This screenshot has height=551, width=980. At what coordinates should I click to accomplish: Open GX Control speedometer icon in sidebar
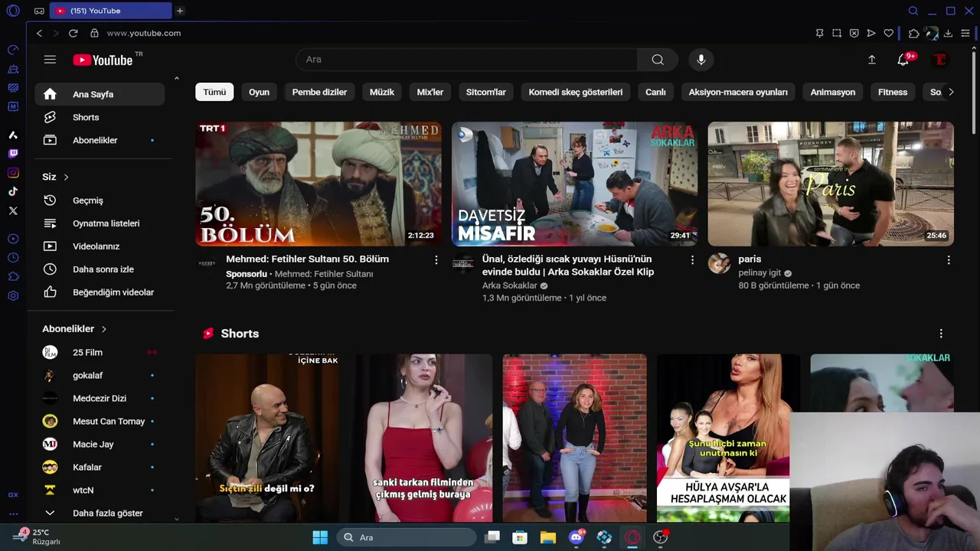point(13,50)
